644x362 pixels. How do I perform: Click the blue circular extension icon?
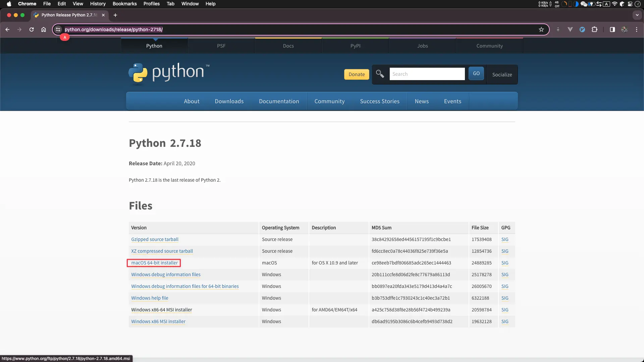(x=582, y=29)
